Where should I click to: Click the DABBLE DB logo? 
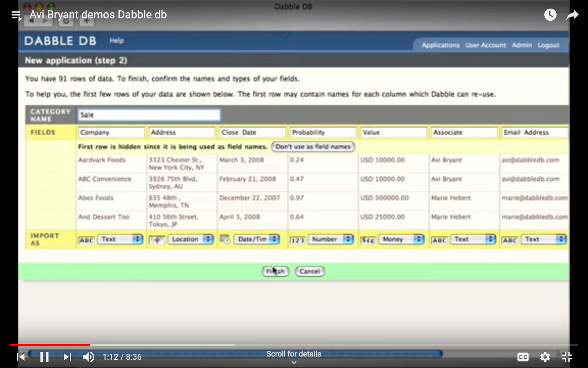click(x=60, y=41)
